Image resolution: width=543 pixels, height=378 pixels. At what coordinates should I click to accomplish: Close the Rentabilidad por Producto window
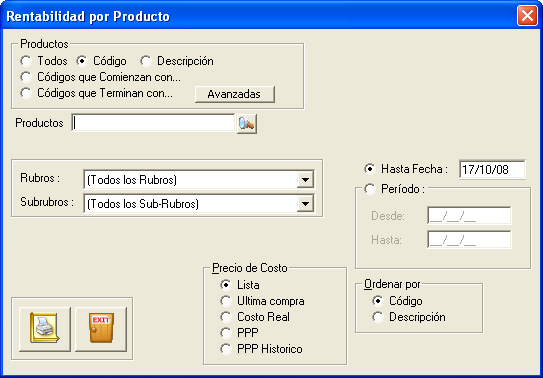point(527,16)
